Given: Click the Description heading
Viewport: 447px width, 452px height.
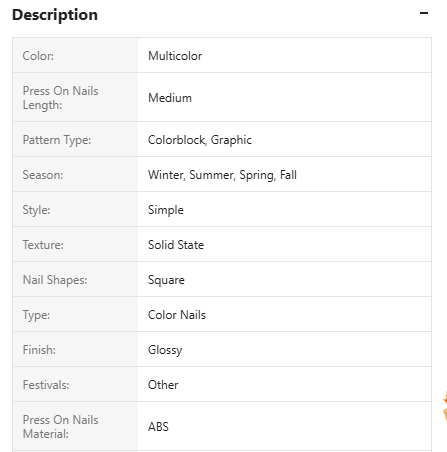Looking at the screenshot, I should click(x=55, y=15).
